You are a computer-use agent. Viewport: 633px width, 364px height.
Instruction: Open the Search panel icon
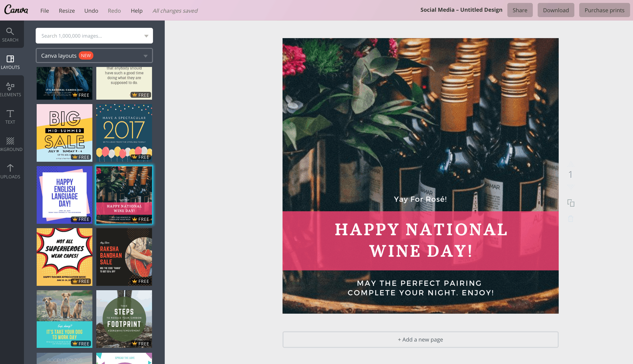coord(10,34)
